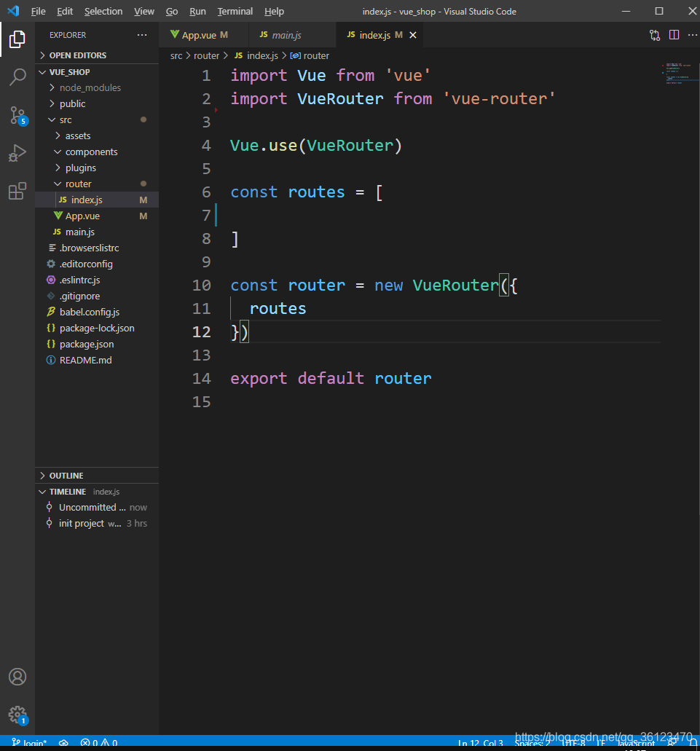This screenshot has height=751, width=700.
Task: Click the minimap code overview
Action: (x=680, y=74)
